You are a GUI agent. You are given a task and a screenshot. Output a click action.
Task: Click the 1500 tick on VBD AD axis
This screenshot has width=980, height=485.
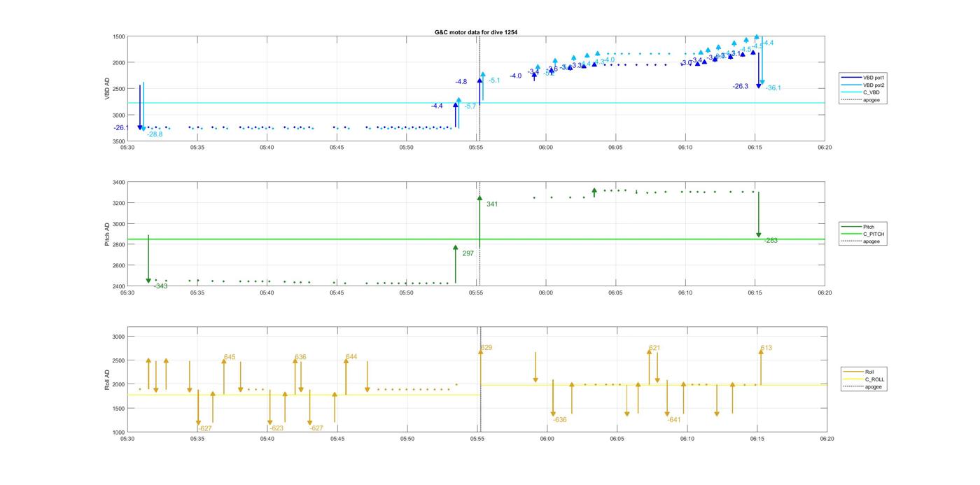(x=119, y=36)
